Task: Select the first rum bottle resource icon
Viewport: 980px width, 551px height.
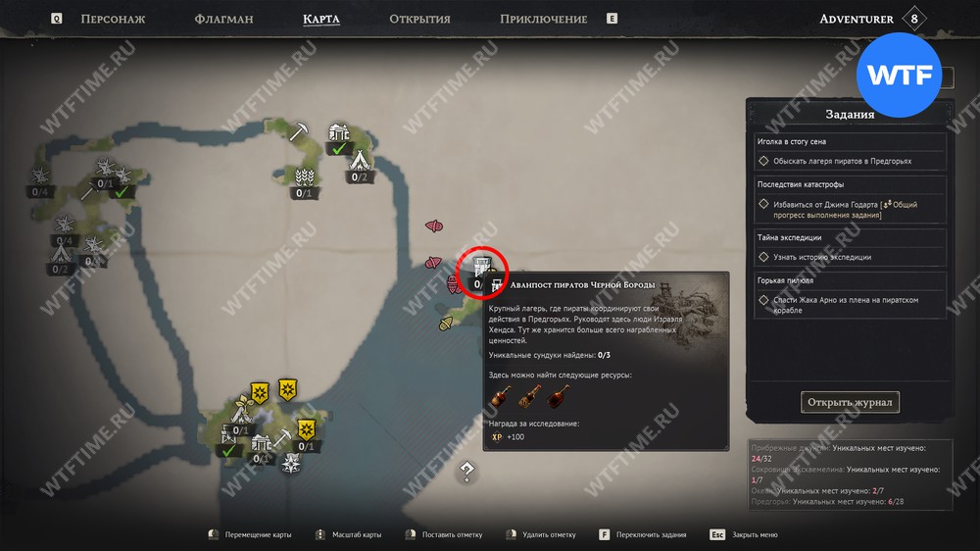Action: (x=501, y=396)
